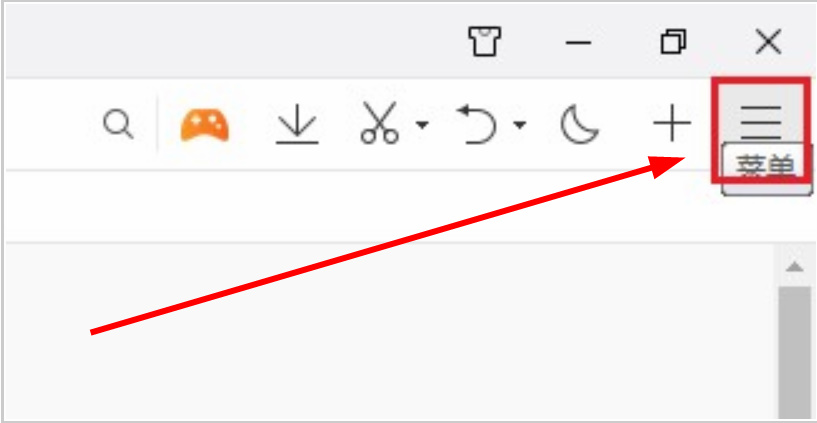
Task: Open the downloads arrow icon
Action: point(297,124)
